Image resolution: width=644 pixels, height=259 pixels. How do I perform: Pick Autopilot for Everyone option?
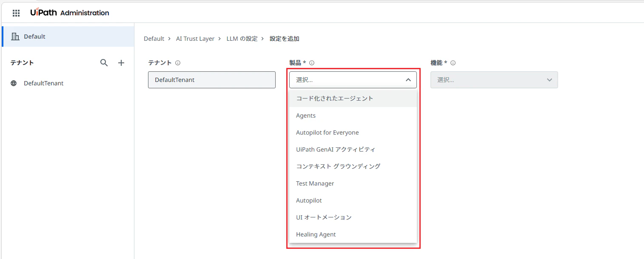(353, 132)
